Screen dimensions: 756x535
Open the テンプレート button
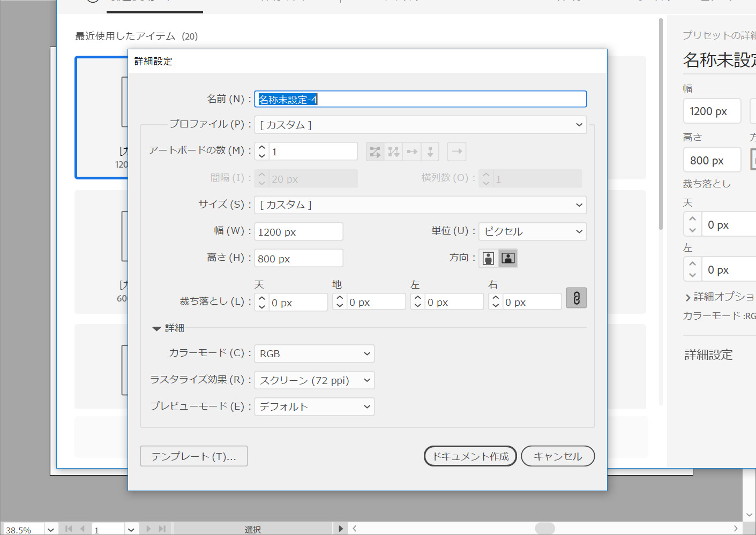click(x=193, y=456)
